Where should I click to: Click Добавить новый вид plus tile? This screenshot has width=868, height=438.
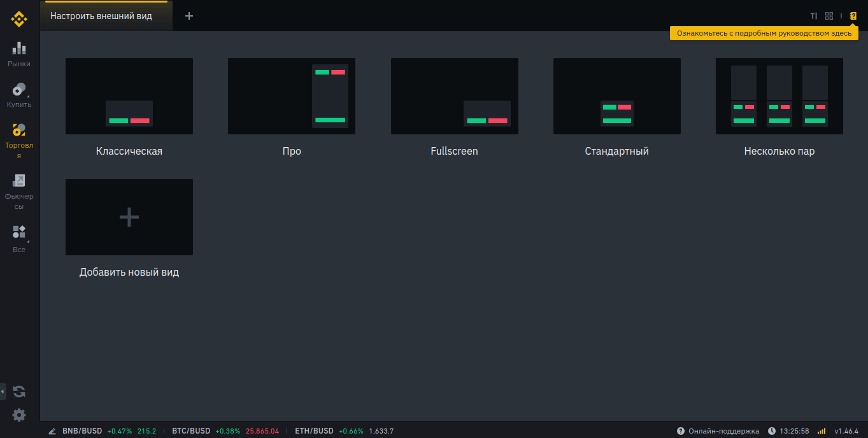(x=129, y=217)
